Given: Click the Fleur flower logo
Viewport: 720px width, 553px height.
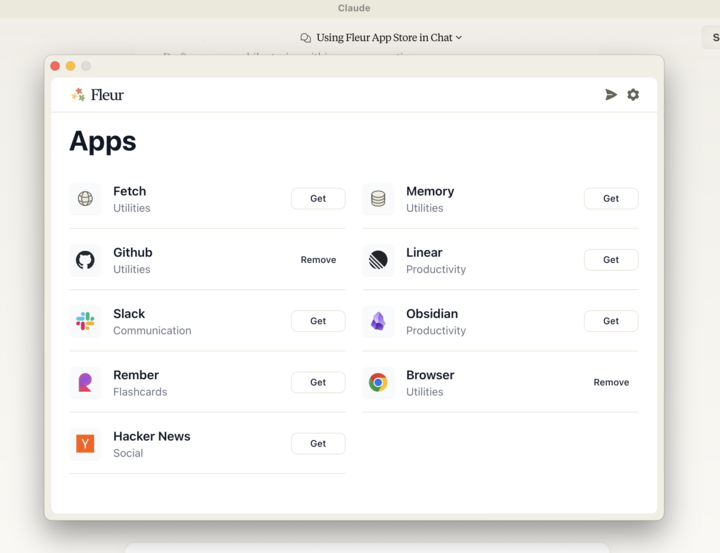Looking at the screenshot, I should (78, 95).
